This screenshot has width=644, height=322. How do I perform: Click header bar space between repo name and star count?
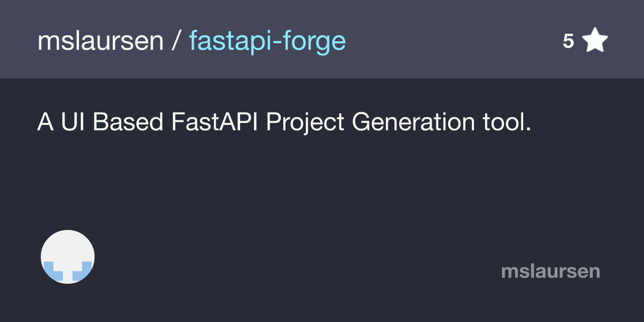pos(453,41)
